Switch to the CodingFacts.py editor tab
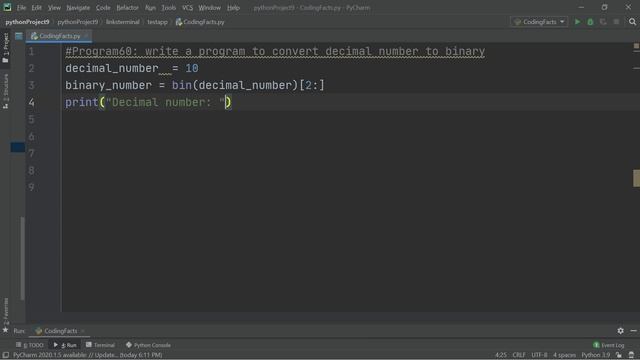This screenshot has width=640, height=360. 58,36
